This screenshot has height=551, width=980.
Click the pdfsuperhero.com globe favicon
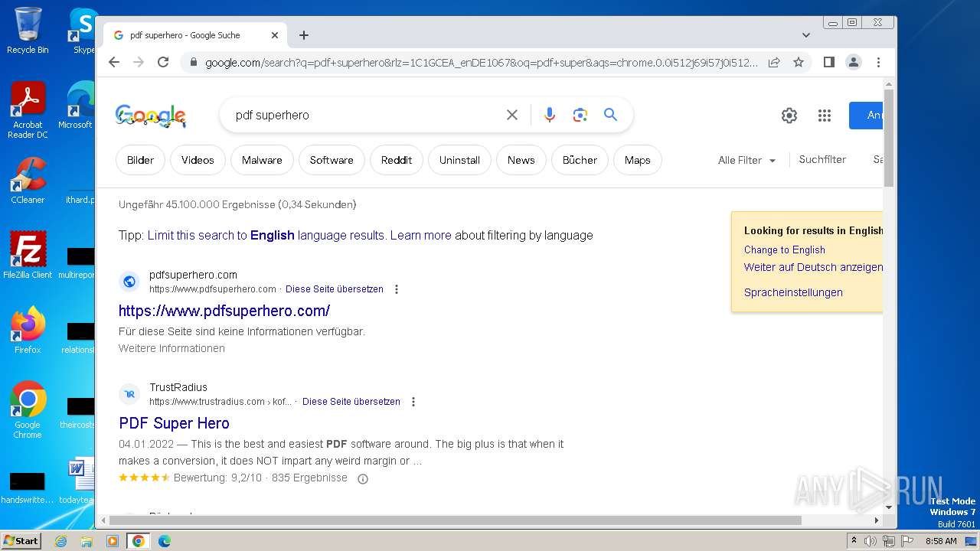(x=129, y=282)
